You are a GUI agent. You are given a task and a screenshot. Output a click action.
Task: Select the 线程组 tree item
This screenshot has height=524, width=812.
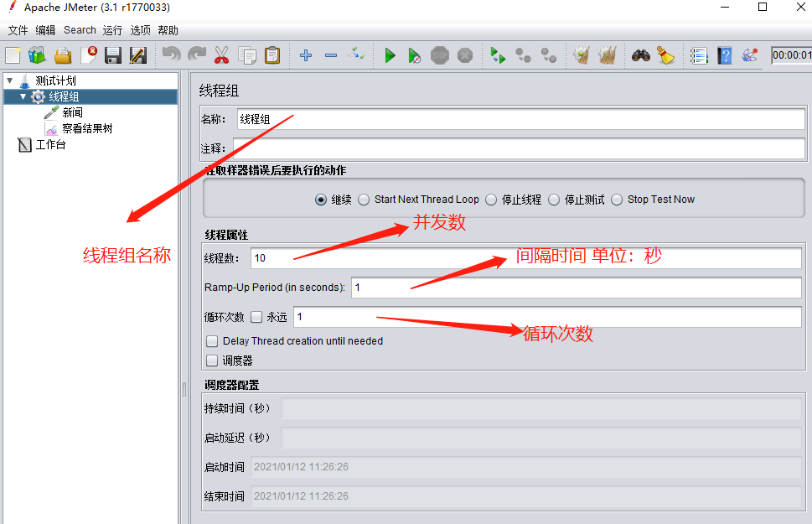(x=64, y=97)
